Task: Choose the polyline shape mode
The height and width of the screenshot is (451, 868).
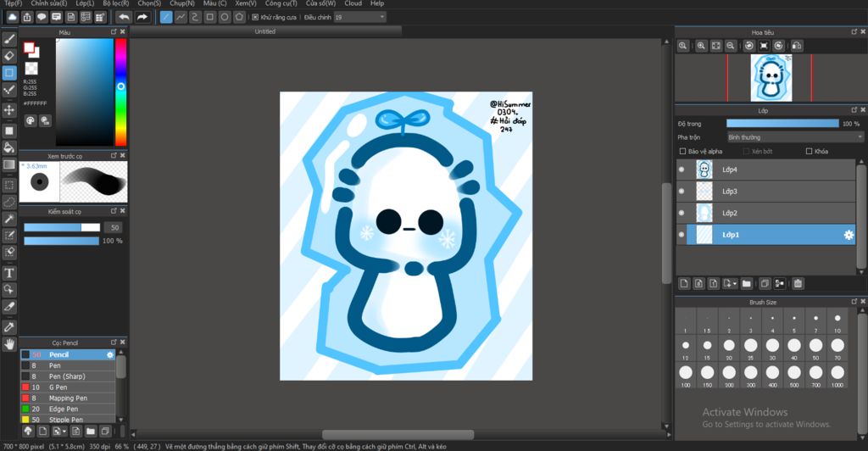Action: point(181,17)
